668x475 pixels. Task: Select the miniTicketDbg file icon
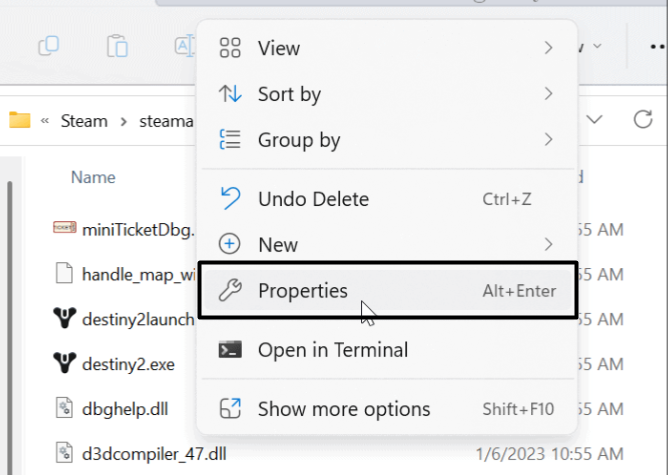pos(63,229)
